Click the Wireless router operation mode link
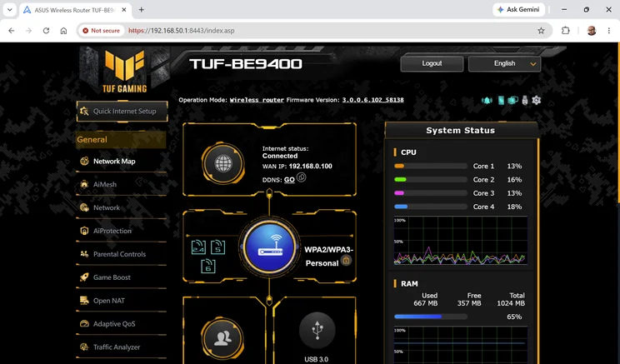This screenshot has height=364, width=620. 257,100
